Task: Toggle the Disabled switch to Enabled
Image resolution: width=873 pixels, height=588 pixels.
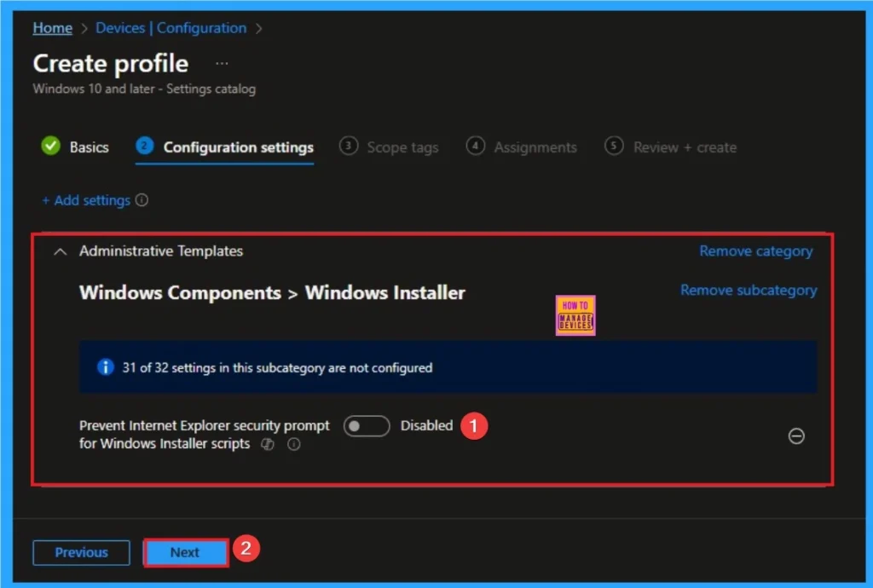Action: (367, 425)
